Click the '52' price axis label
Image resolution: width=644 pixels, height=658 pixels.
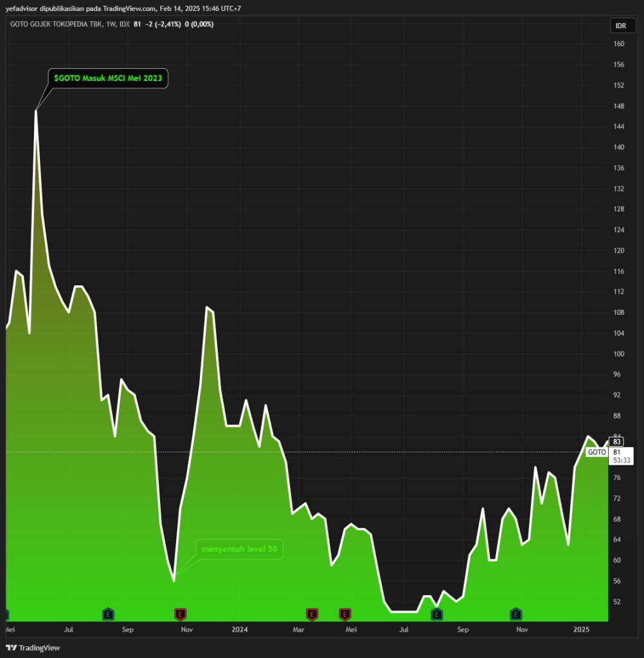coord(617,601)
